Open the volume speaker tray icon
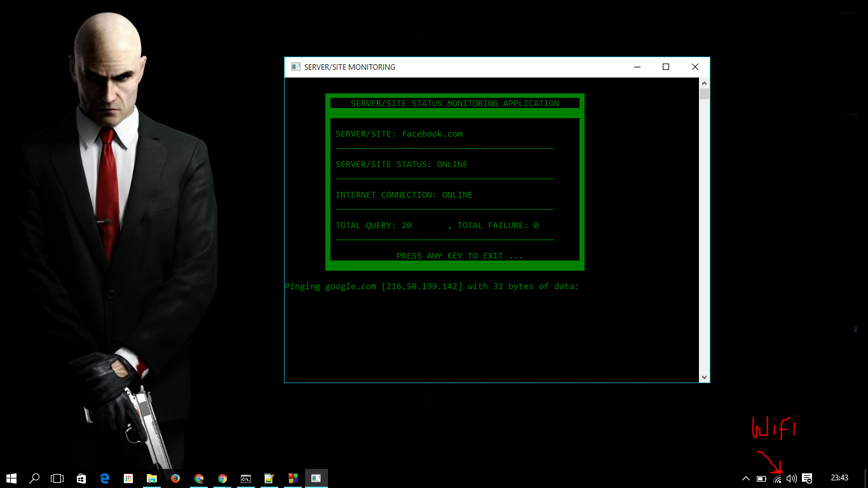The width and height of the screenshot is (868, 488). [792, 478]
